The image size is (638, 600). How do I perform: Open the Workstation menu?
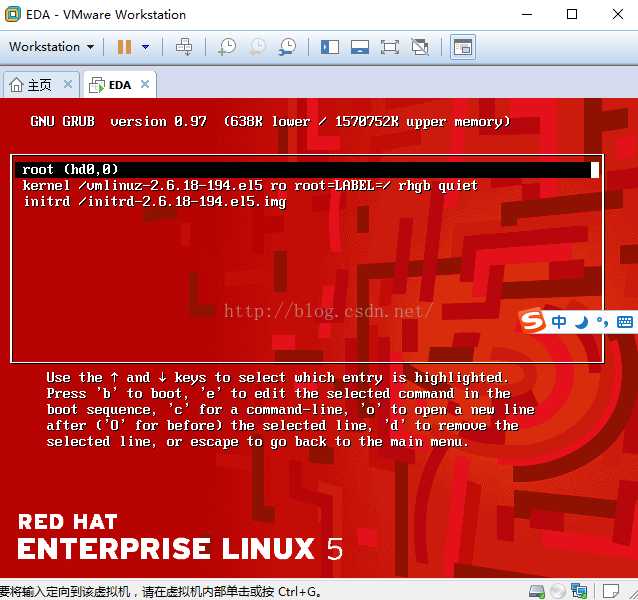(52, 47)
